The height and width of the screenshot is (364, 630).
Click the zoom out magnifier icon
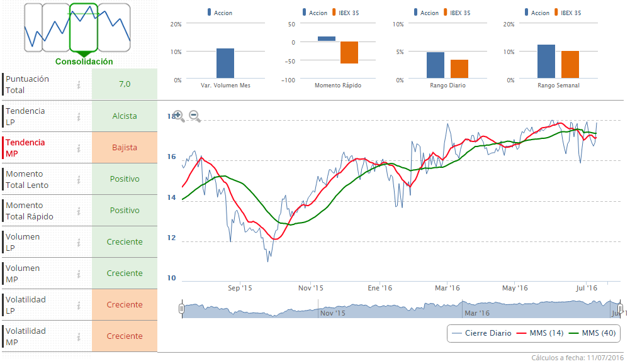click(x=194, y=116)
